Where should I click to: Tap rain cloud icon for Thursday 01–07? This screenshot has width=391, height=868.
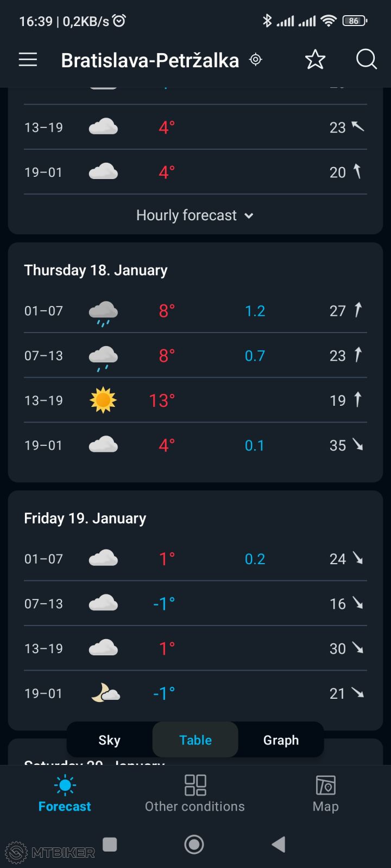[x=103, y=312]
